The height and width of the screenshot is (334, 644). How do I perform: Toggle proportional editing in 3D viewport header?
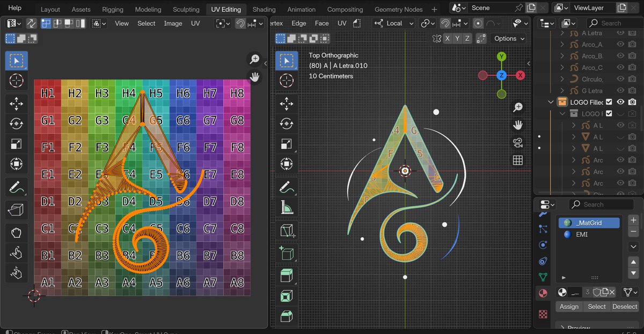pos(478,23)
